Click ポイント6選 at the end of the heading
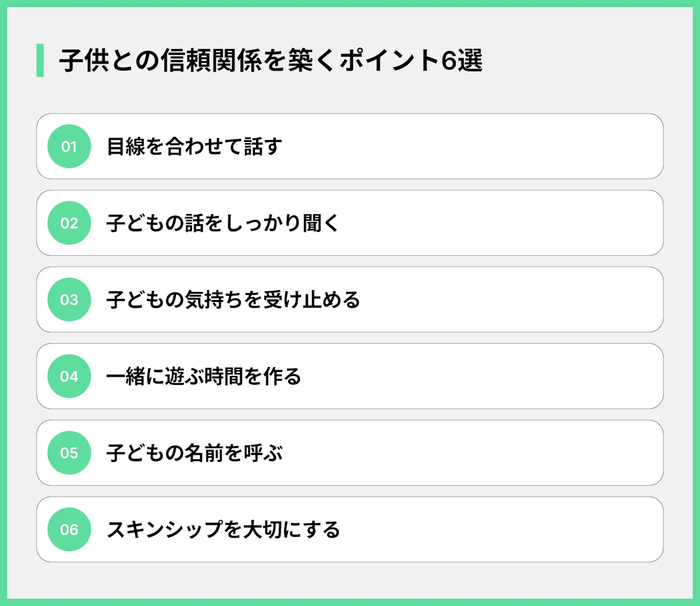The width and height of the screenshot is (700, 606). [x=411, y=61]
